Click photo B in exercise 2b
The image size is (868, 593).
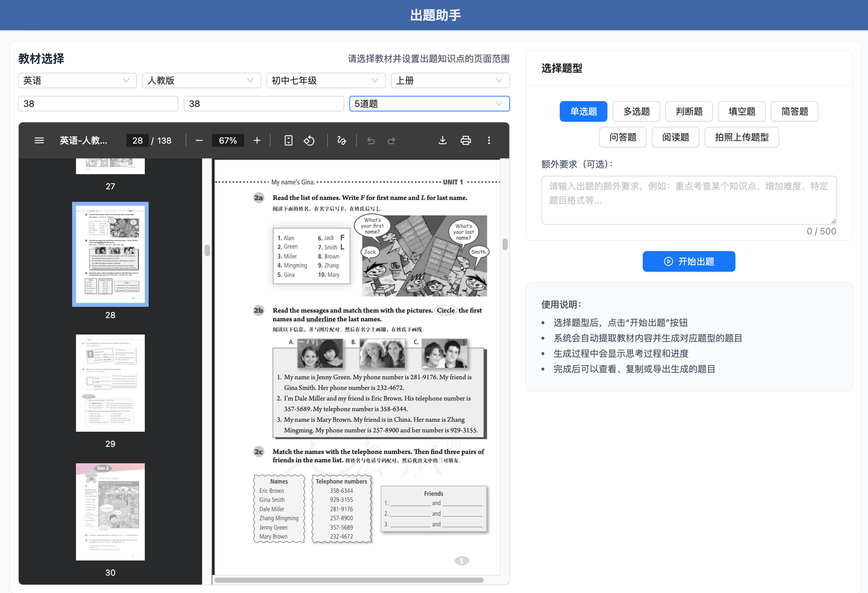(x=382, y=353)
